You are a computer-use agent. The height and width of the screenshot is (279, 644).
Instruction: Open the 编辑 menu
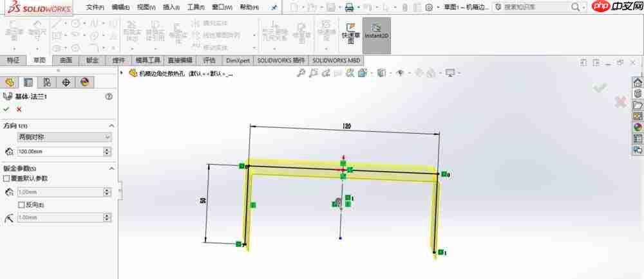(120, 7)
